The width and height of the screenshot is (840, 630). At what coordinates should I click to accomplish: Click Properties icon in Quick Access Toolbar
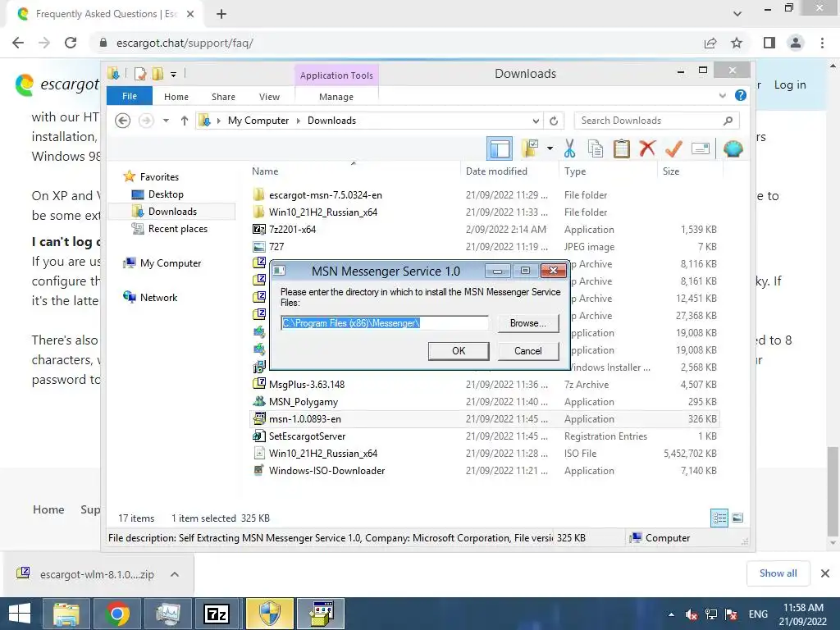point(140,74)
